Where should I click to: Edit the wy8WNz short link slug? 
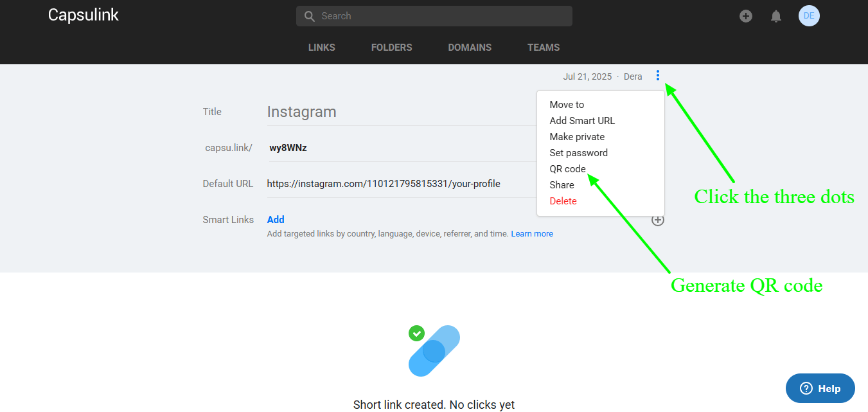[x=402, y=148]
